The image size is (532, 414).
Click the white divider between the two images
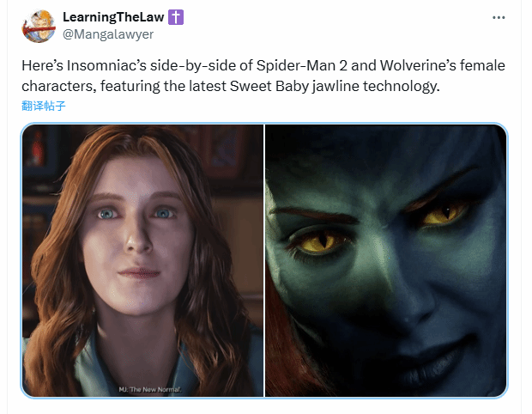pyautogui.click(x=264, y=260)
